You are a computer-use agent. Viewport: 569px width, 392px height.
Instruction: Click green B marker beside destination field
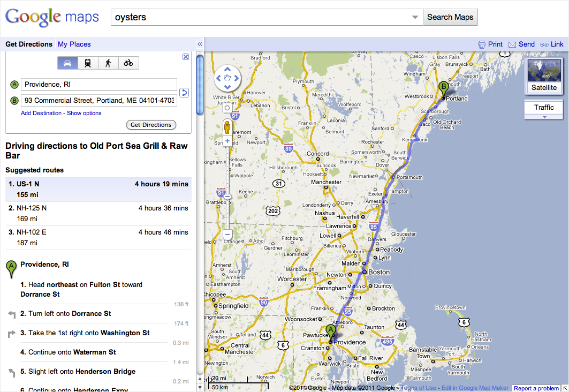pos(14,101)
